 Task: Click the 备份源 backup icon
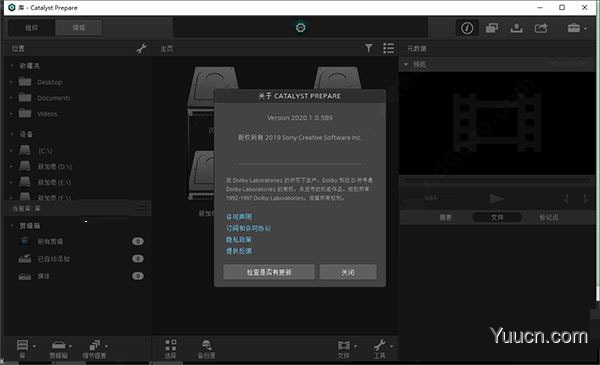(x=207, y=345)
